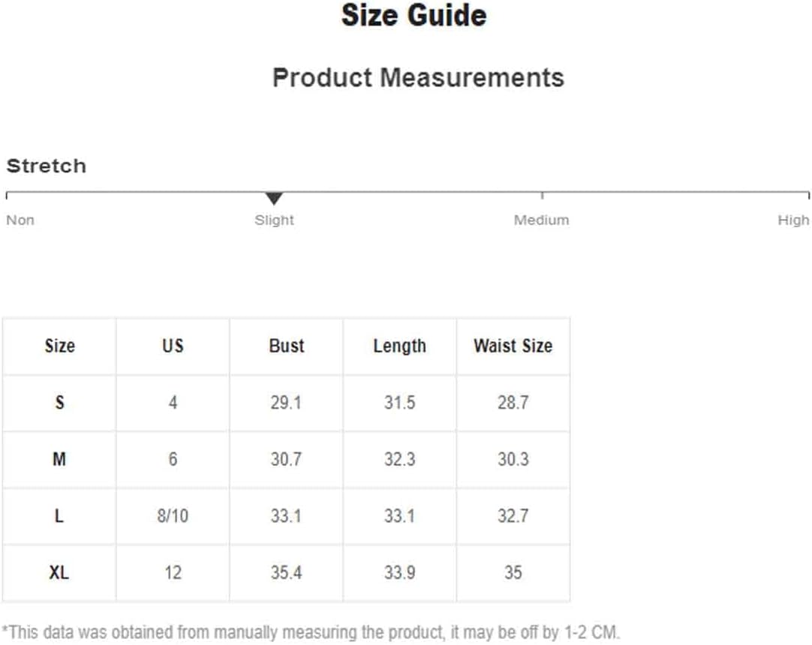Screen dimensions: 812x645
Task: Click the length value 33.9 cell
Action: (399, 573)
